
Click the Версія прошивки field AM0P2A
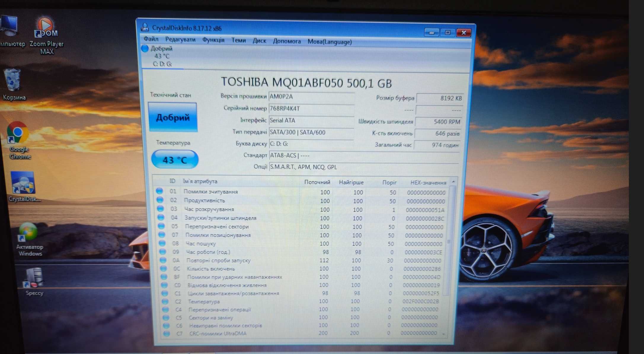click(x=311, y=97)
